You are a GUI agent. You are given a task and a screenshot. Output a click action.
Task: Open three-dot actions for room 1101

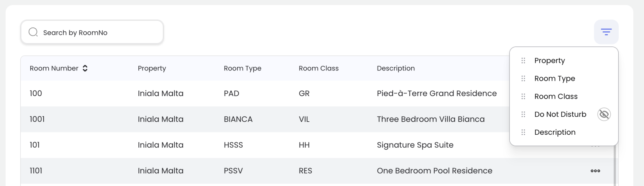[x=595, y=171]
